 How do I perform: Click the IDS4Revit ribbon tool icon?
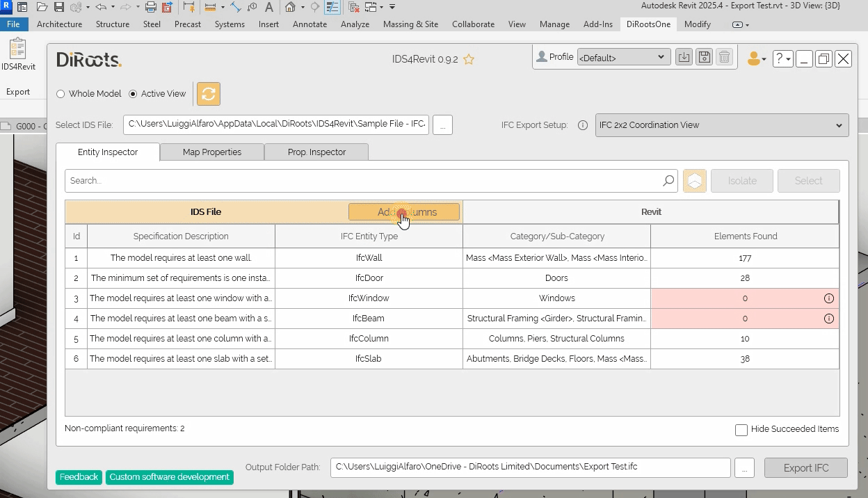pos(17,49)
